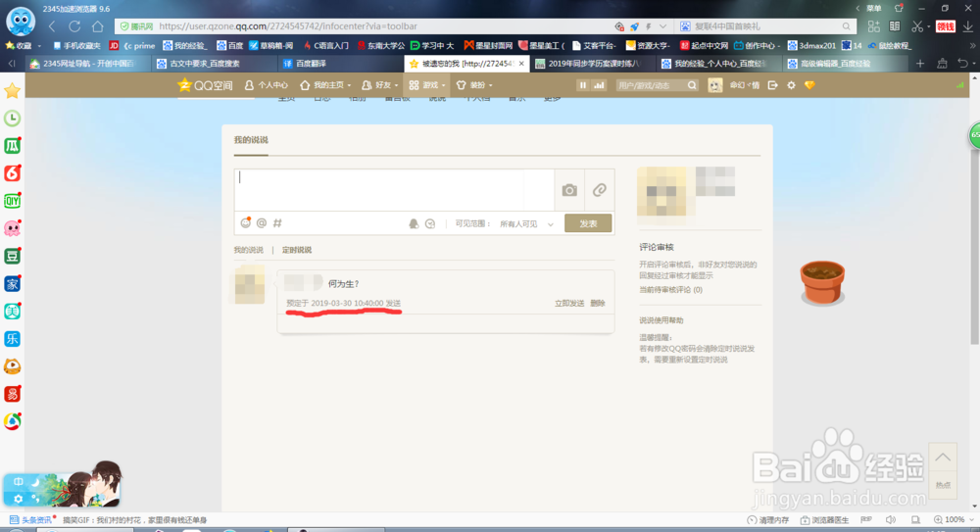Expand 好友 dropdown menu

tap(380, 85)
